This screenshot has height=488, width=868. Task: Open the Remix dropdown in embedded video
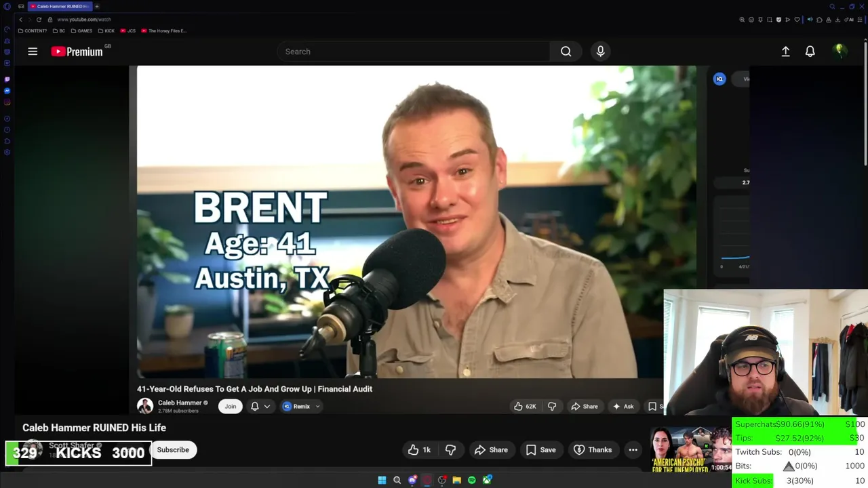(x=301, y=407)
